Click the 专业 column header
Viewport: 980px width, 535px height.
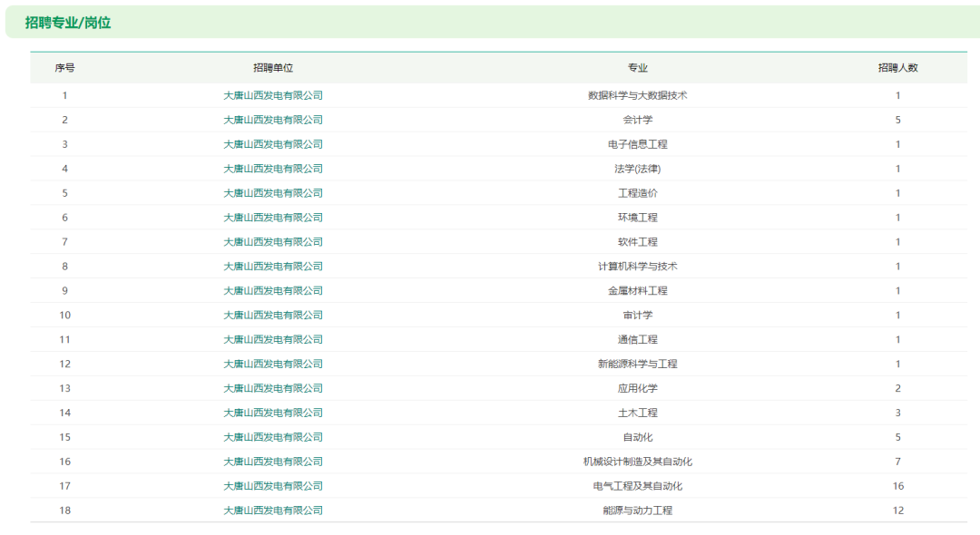point(638,68)
